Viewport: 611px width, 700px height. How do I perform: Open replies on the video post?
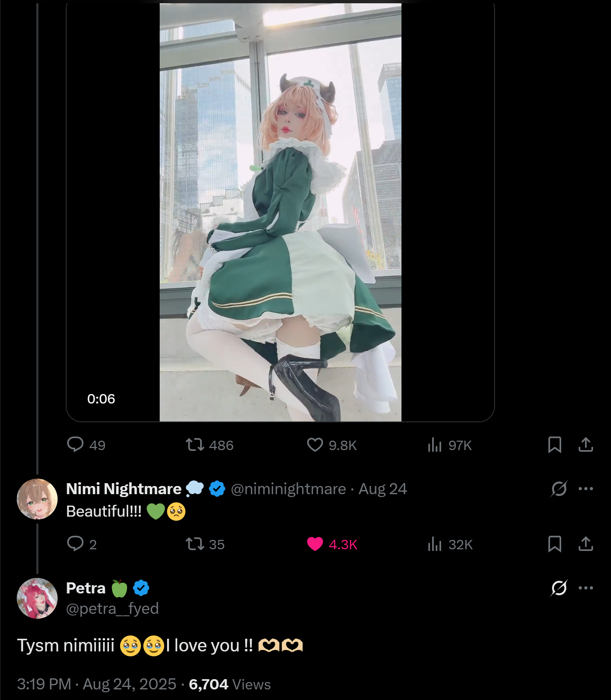(86, 445)
